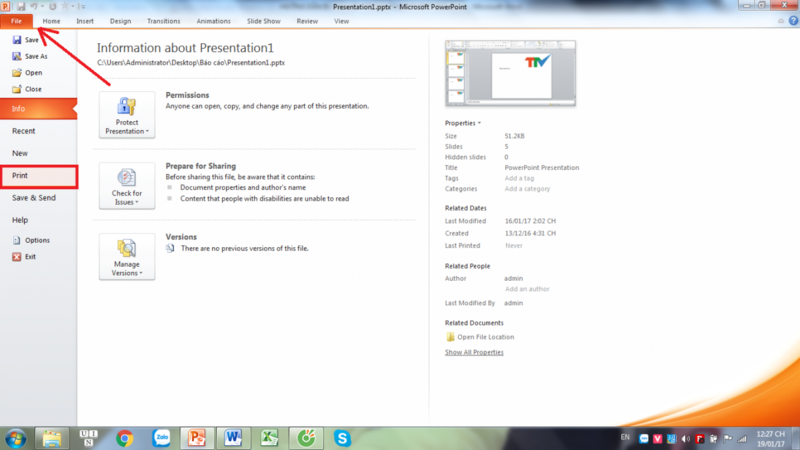The image size is (800, 450).
Task: Click the network signal tray icon
Action: 742,439
